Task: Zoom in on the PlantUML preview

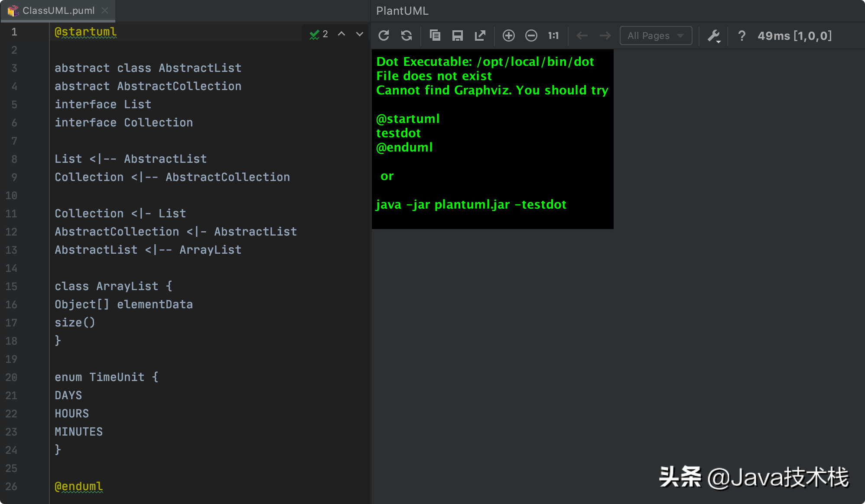Action: point(509,36)
